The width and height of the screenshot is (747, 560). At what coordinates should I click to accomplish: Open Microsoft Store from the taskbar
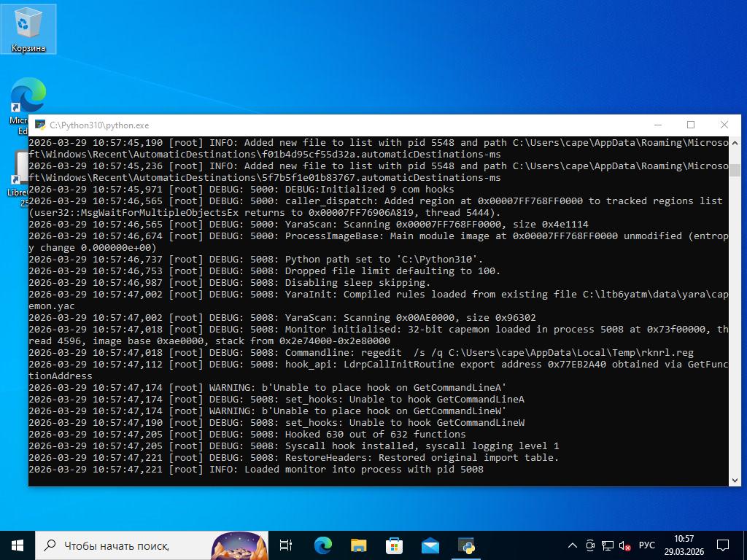point(394,545)
